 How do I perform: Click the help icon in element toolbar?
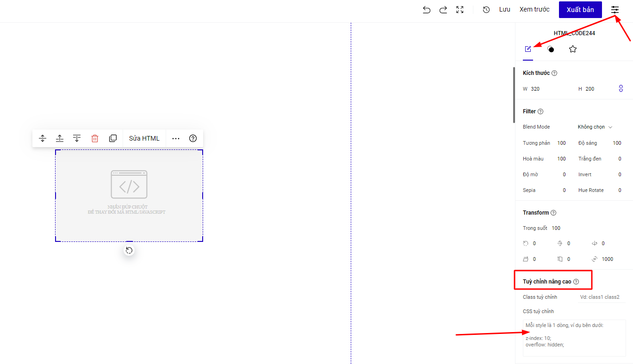193,138
